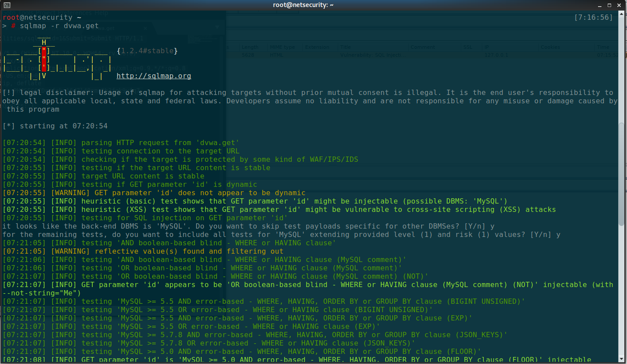The image size is (627, 364).
Task: Click 'AND boolean-based blind (MySQL comment)' line
Action: 204,260
